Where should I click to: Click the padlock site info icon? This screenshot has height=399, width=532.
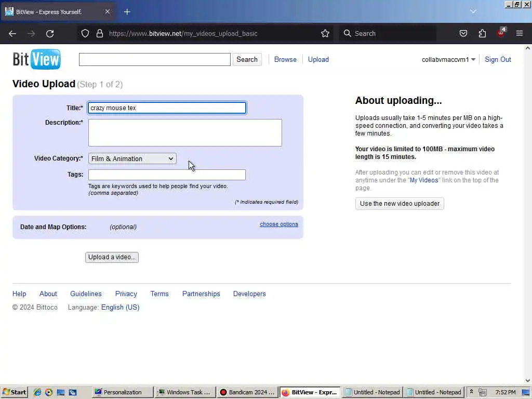tap(99, 33)
